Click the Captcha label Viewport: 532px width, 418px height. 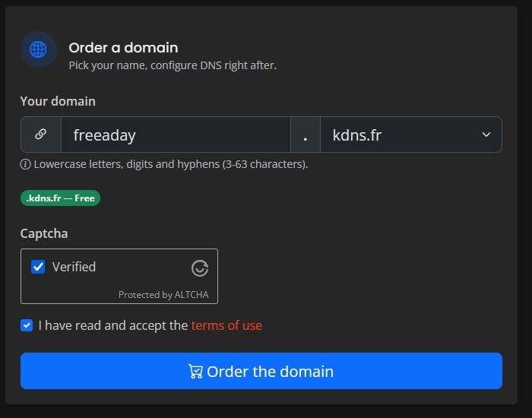pos(44,234)
